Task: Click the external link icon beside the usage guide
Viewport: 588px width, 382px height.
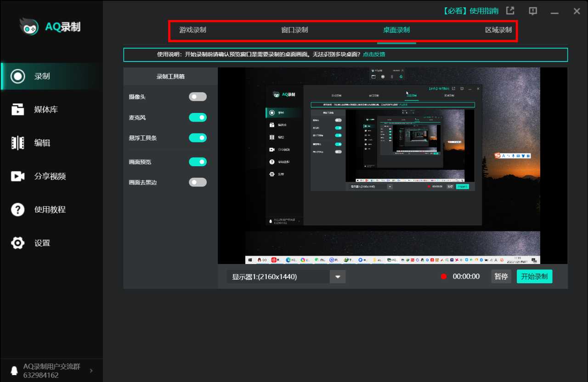Action: click(510, 11)
